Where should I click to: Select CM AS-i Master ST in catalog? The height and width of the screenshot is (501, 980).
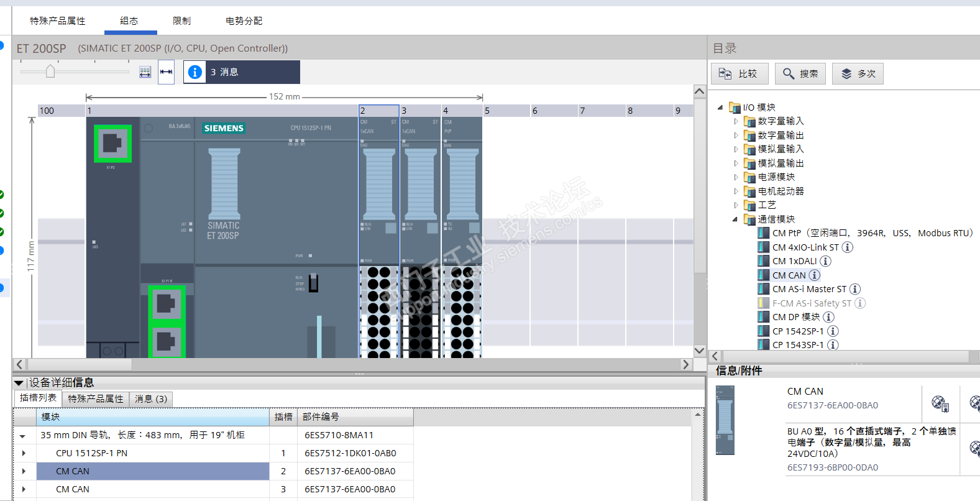click(x=809, y=289)
